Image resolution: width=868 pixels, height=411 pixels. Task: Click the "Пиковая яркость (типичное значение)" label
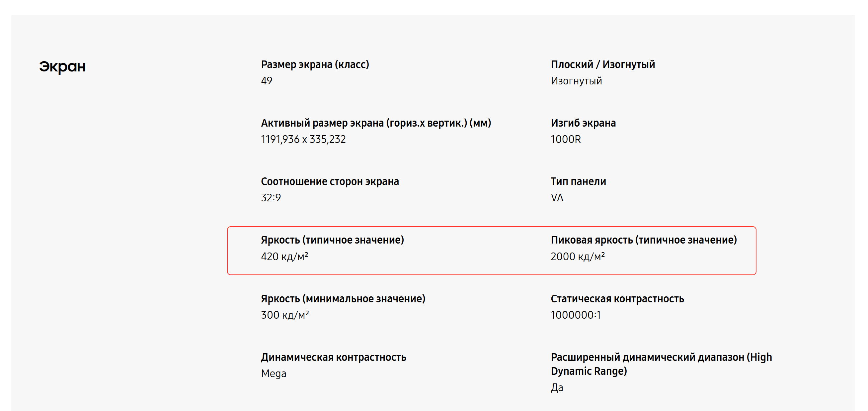point(644,240)
